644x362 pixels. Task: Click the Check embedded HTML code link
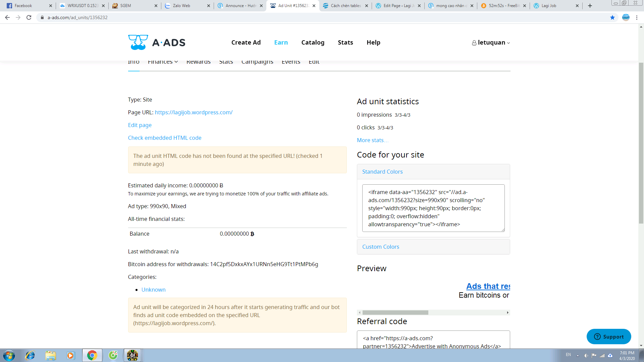click(x=165, y=138)
